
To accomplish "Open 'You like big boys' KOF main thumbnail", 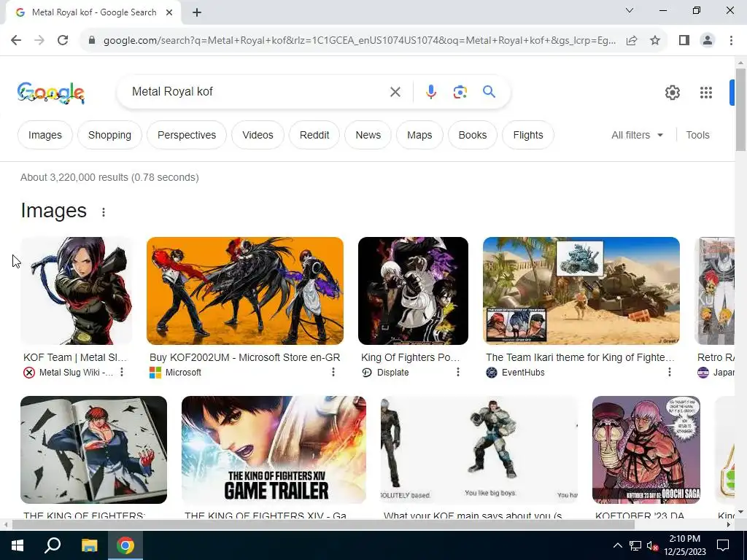I will [x=479, y=450].
